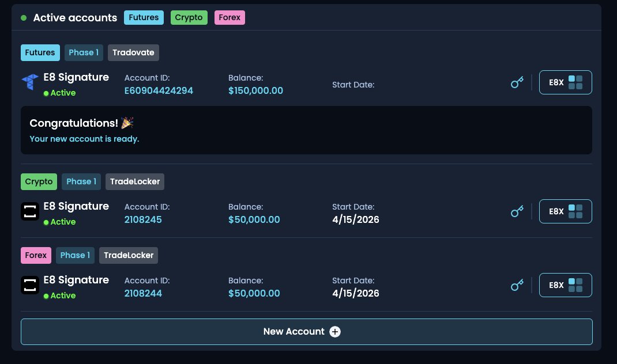Image resolution: width=617 pixels, height=364 pixels.
Task: Click E8 Signature title of Crypto account
Action: [x=76, y=206]
